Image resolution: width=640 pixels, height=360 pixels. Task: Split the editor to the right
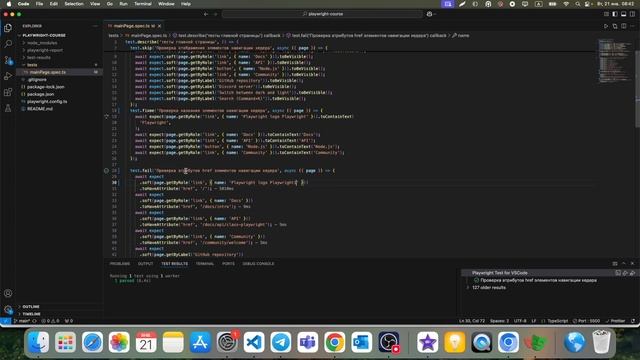pyautogui.click(x=624, y=26)
